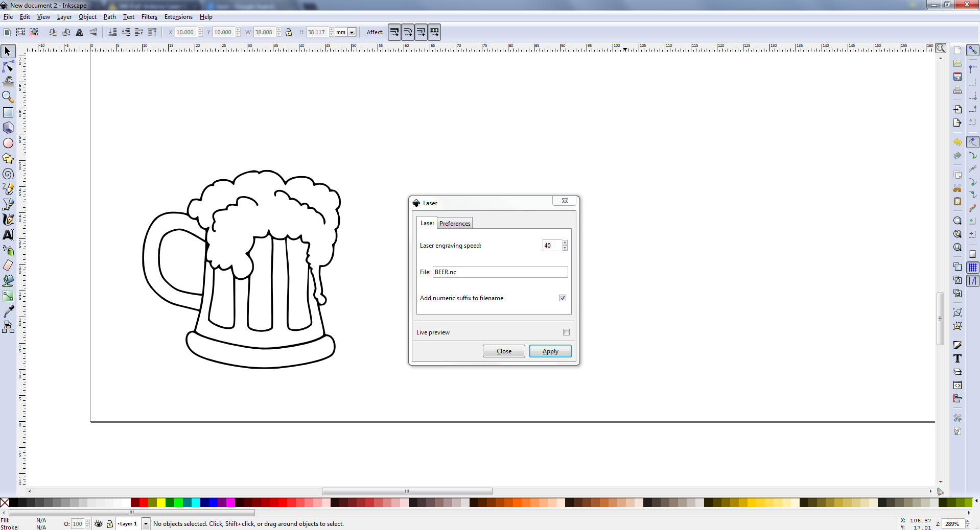Image resolution: width=980 pixels, height=530 pixels.
Task: Switch to the Preferences tab
Action: [x=455, y=224]
